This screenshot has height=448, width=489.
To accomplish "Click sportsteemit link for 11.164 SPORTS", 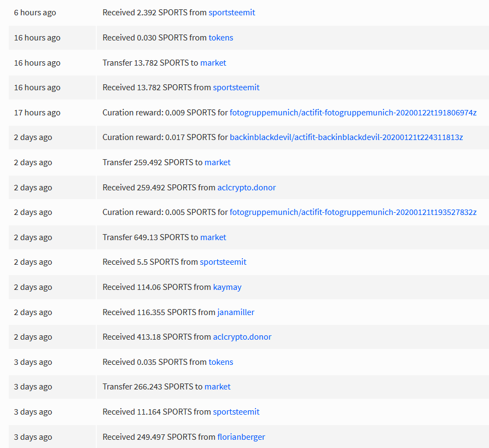I will [x=236, y=412].
